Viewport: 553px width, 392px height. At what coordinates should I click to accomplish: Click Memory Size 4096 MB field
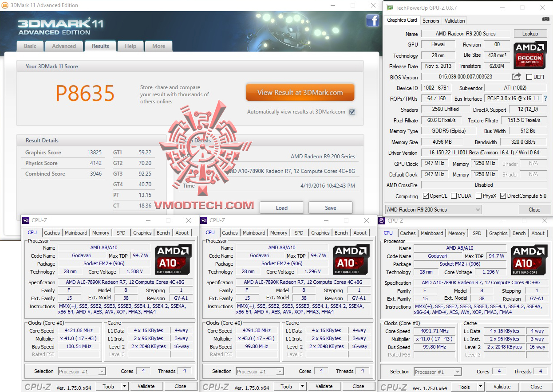(x=442, y=142)
